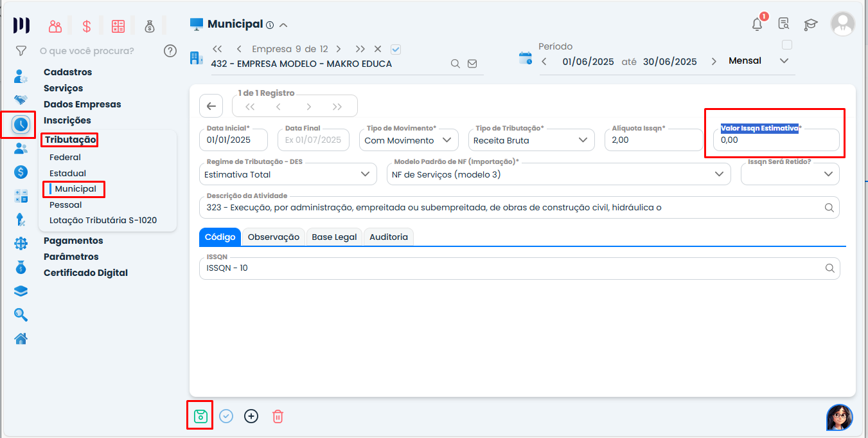Open the Base Legal tab
The height and width of the screenshot is (438, 868).
coord(334,237)
